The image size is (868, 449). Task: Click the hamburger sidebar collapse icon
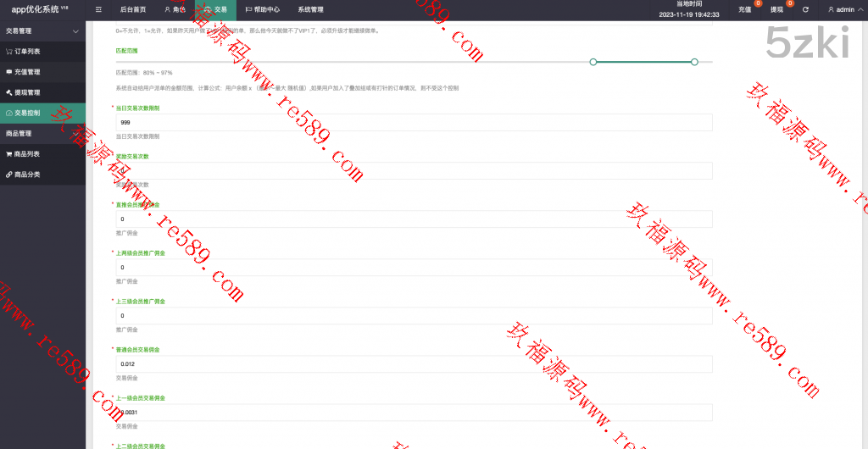point(99,9)
